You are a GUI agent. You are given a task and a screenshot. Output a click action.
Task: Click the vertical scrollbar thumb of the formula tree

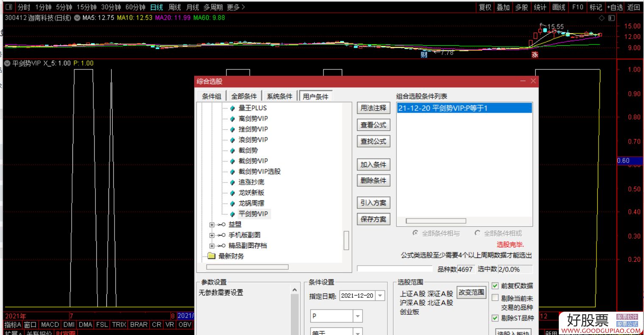point(346,241)
